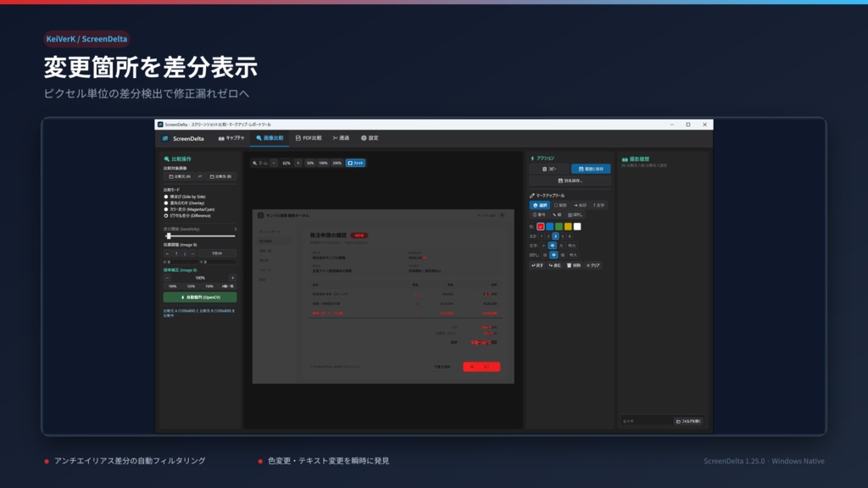Delete selected markup with 削除 trash
The image size is (868, 488).
574,265
